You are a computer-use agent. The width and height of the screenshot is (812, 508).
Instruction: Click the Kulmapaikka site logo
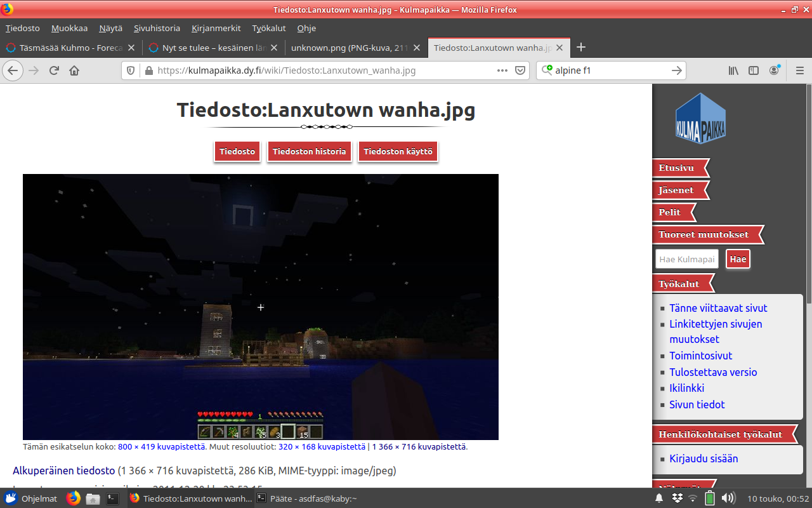point(700,119)
